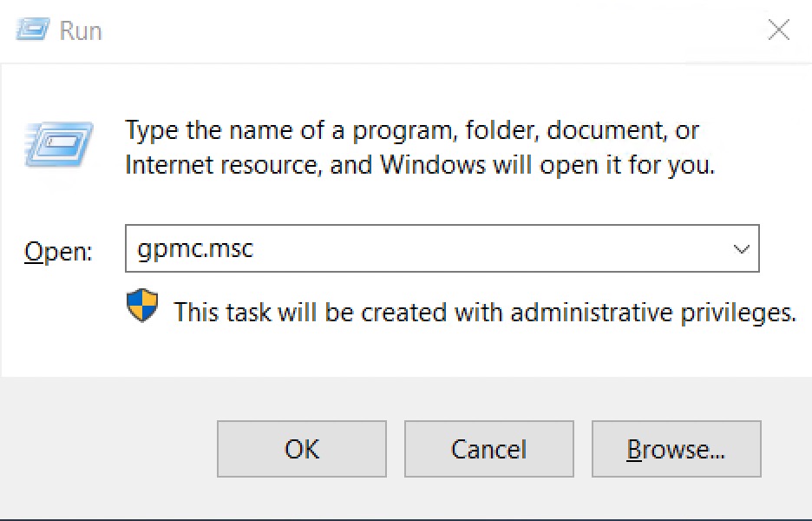Open file picker with the Browse... button
Viewport: 812px width, 521px height.
pos(677,449)
